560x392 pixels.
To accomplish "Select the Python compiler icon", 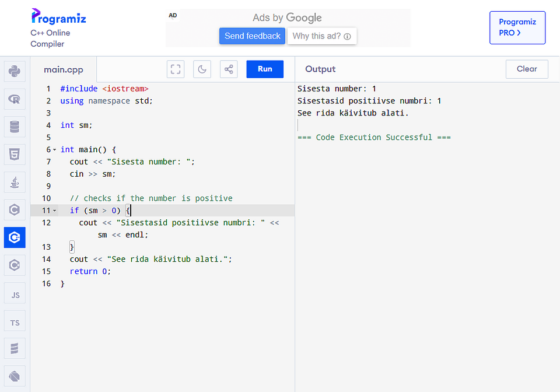I will [x=14, y=71].
